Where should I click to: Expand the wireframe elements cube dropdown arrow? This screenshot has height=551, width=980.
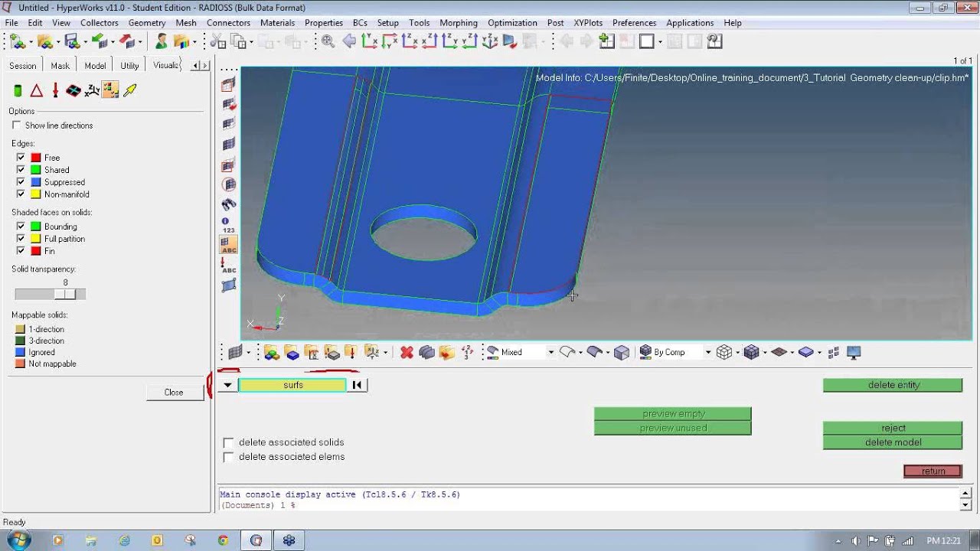[738, 352]
